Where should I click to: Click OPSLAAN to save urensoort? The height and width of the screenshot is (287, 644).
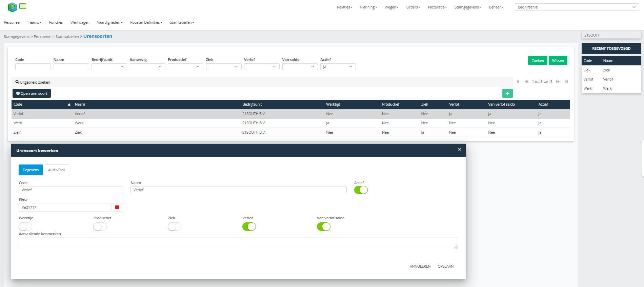[445, 266]
